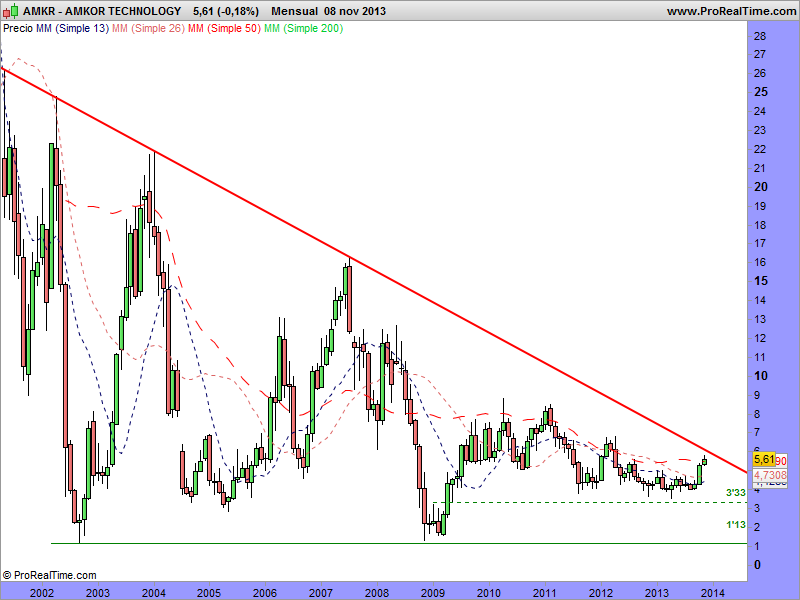Click the 2011 year label on the time axis
Screen dimensions: 800x600
pos(545,593)
